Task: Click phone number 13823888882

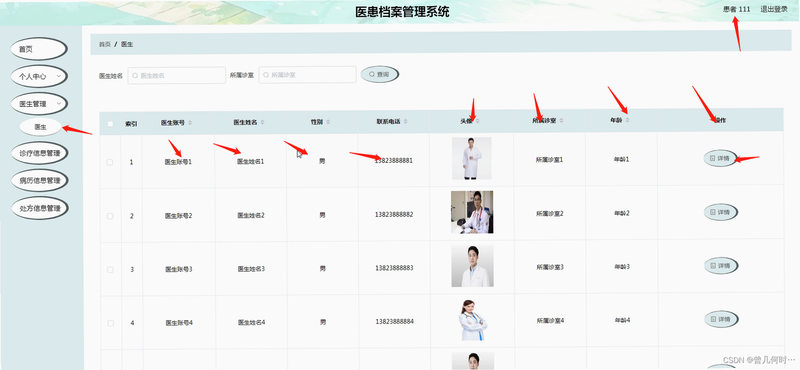Action: coord(394,214)
